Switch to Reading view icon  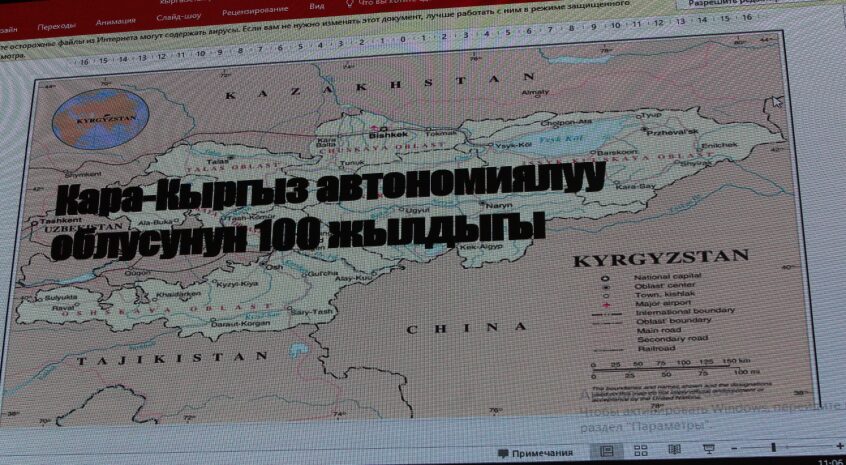(x=675, y=451)
